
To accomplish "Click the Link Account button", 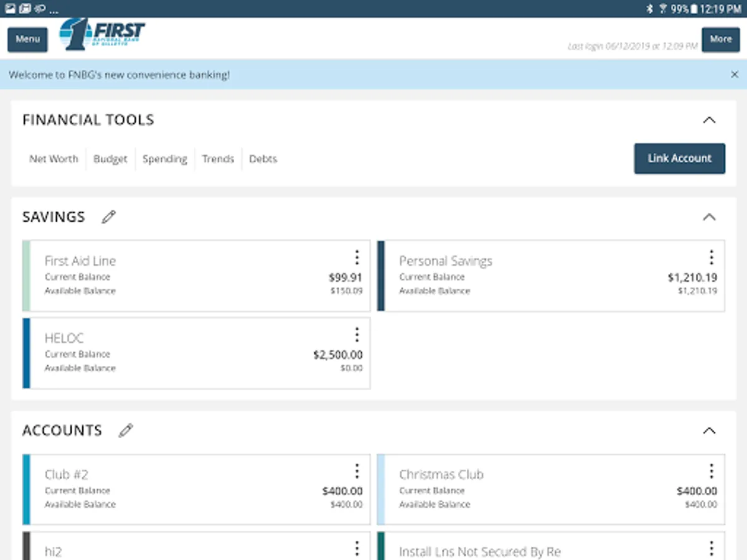I will click(679, 159).
